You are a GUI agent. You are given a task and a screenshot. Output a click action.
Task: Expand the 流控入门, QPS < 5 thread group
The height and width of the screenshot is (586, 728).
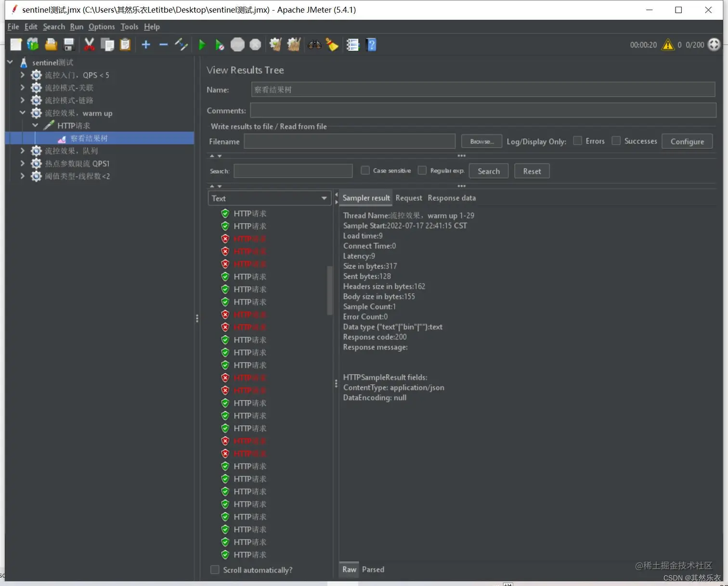22,75
